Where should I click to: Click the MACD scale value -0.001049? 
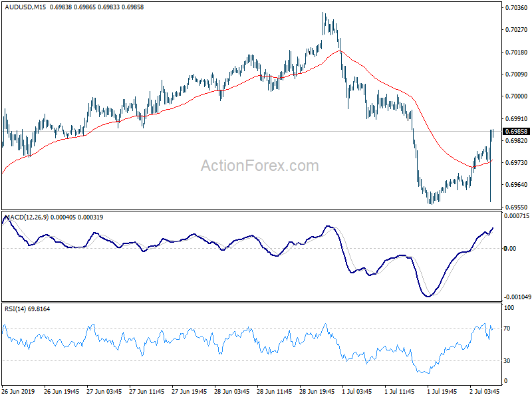pos(517,297)
